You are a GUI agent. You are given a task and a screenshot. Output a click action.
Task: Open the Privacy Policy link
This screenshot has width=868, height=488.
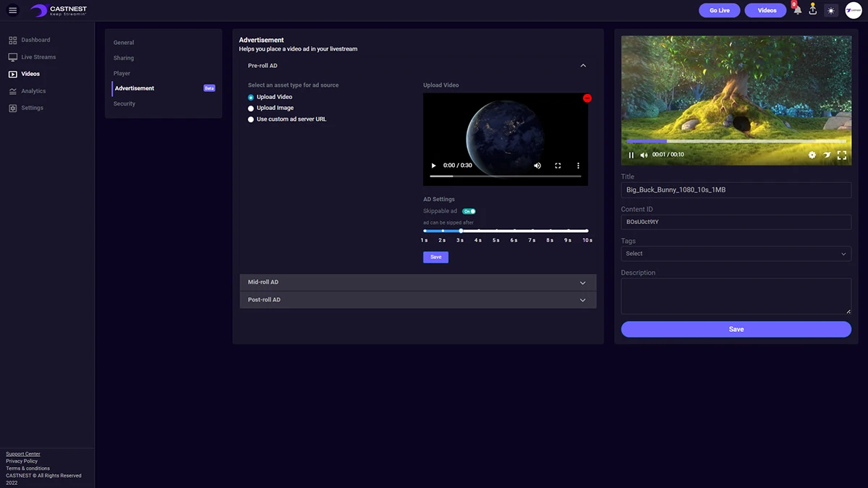click(x=22, y=461)
